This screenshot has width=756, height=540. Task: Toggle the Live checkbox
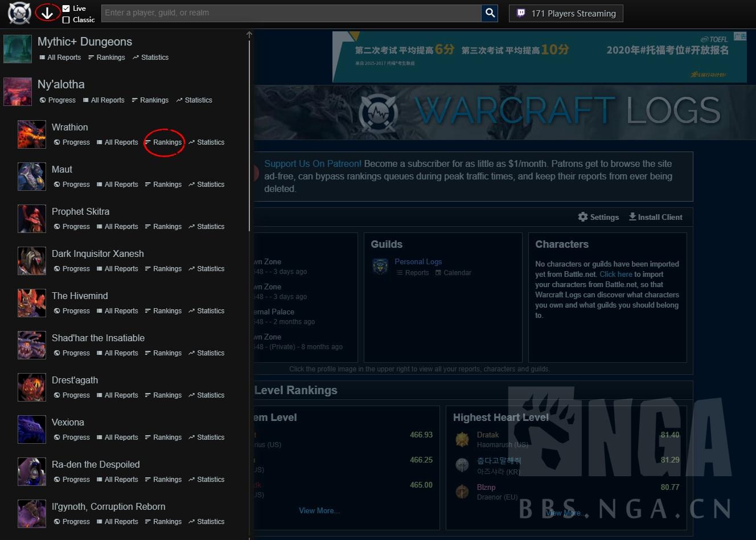pos(66,9)
